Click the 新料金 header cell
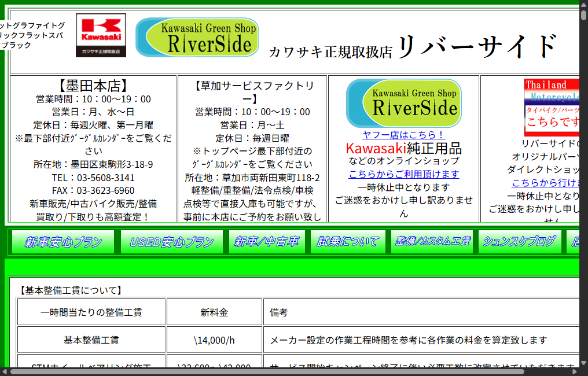The width and height of the screenshot is (588, 376). (214, 312)
